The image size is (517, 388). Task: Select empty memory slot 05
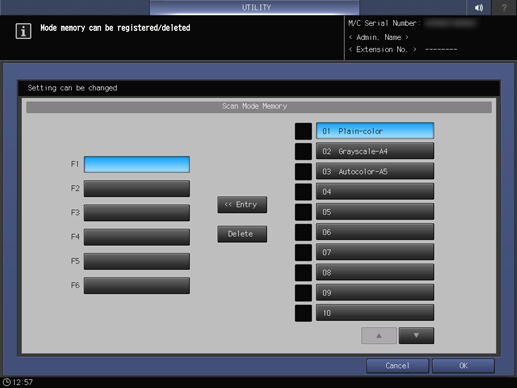tap(375, 212)
